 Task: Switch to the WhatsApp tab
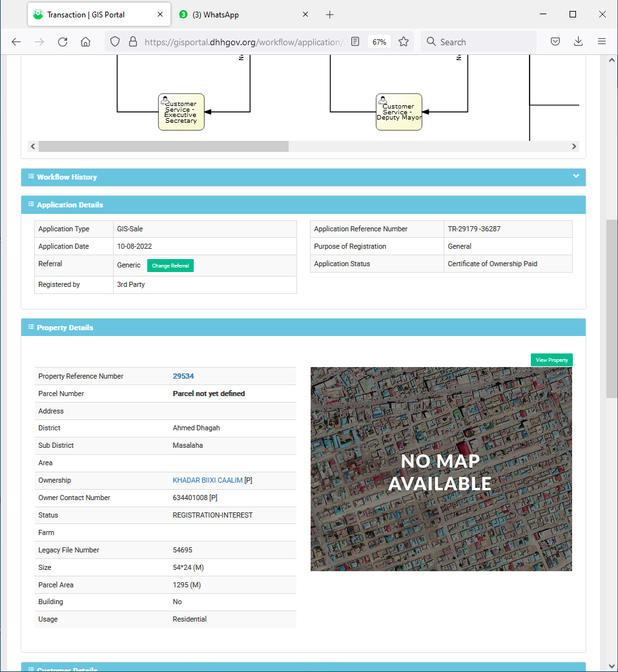(x=244, y=15)
